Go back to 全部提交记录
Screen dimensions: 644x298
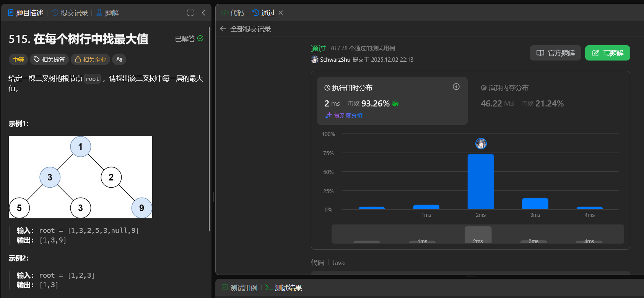click(246, 29)
